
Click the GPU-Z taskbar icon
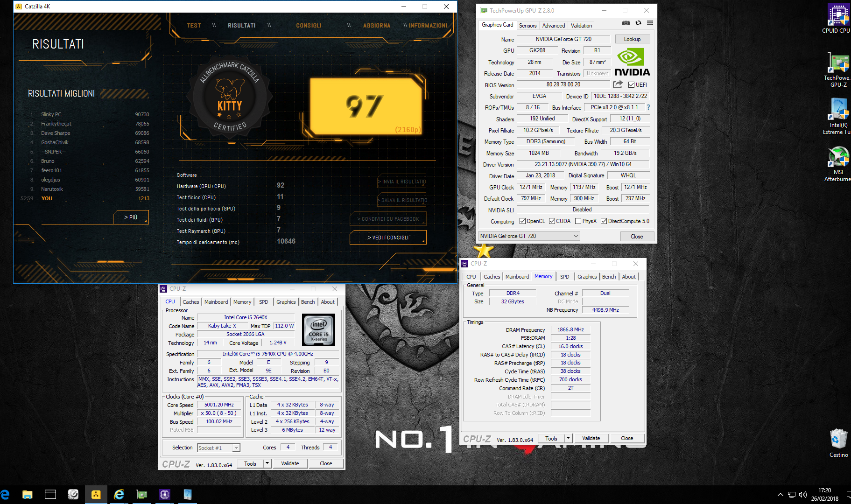[x=142, y=495]
